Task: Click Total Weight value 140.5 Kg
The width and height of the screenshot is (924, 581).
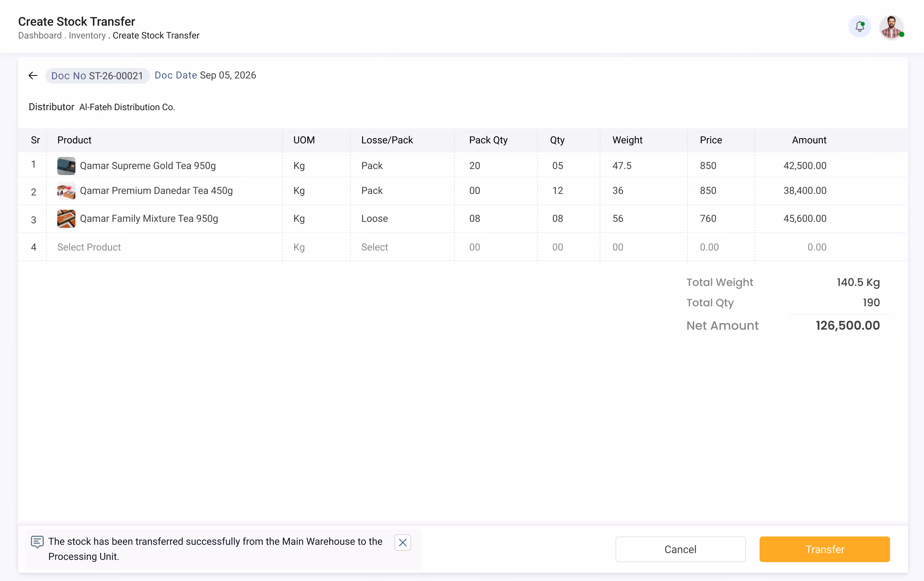Action: click(858, 283)
